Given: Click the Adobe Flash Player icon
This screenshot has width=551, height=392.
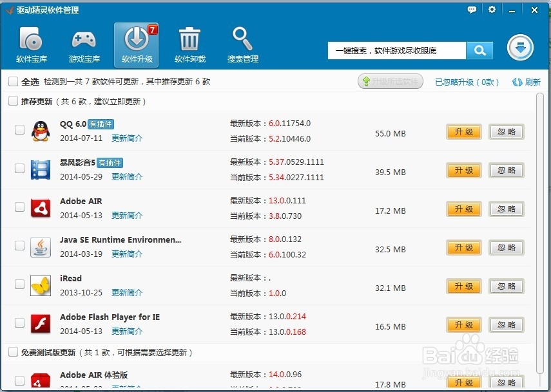Looking at the screenshot, I should (41, 324).
